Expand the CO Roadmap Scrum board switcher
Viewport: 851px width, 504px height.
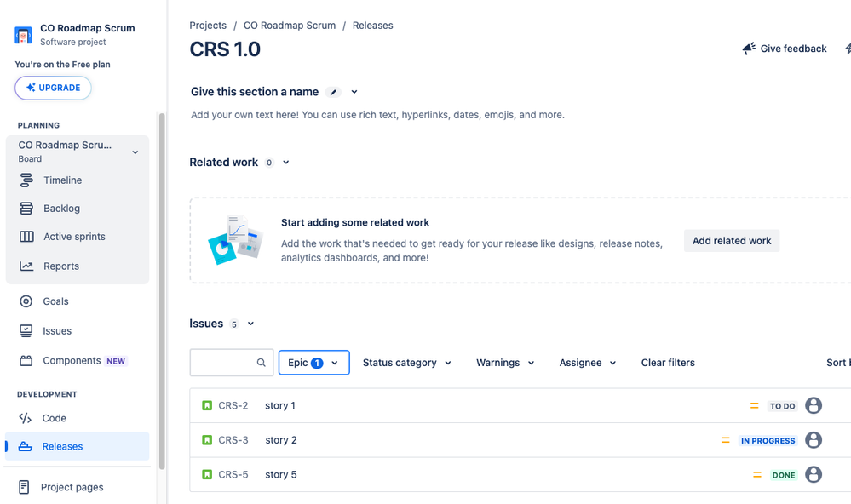pos(135,152)
